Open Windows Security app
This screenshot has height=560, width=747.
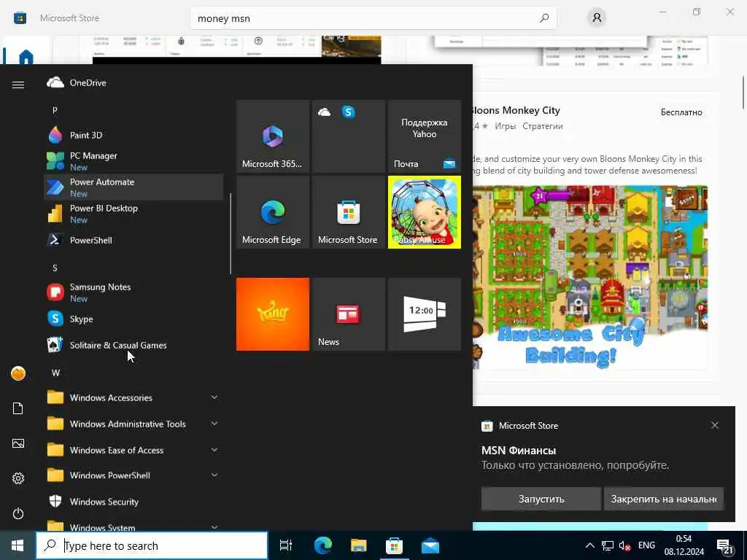[x=133, y=502]
